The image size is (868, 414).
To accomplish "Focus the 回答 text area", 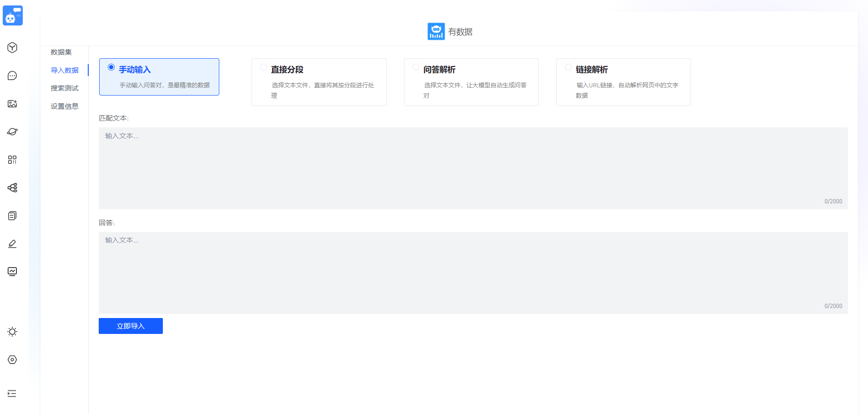I will (473, 273).
